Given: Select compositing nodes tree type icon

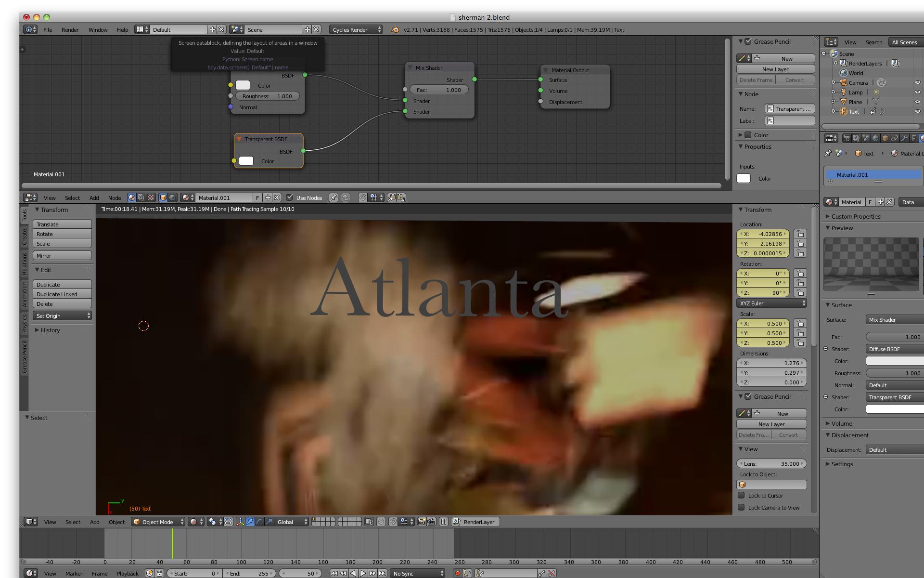Looking at the screenshot, I should (x=141, y=197).
